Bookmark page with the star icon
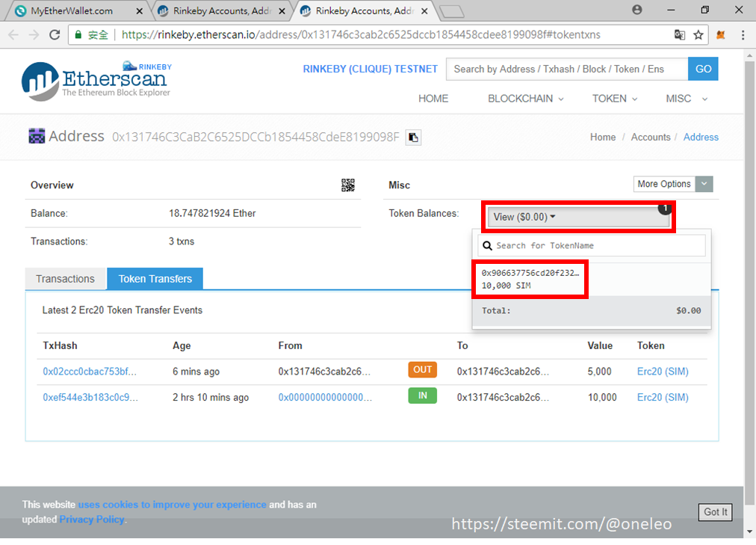 698,34
